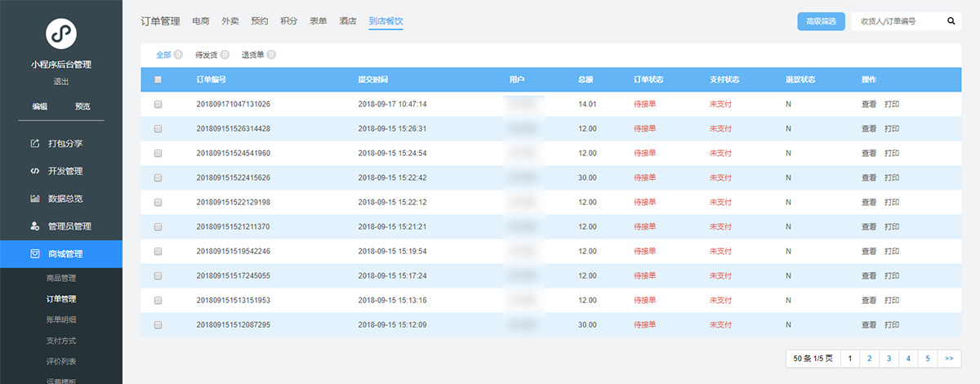Open the 积分 tab
The height and width of the screenshot is (384, 980).
[289, 21]
